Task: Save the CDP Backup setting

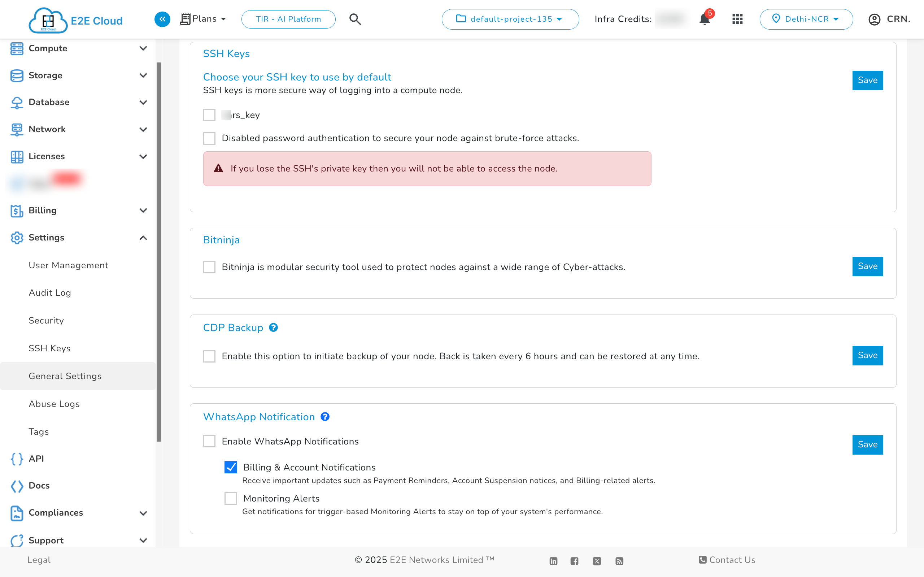Action: point(867,355)
